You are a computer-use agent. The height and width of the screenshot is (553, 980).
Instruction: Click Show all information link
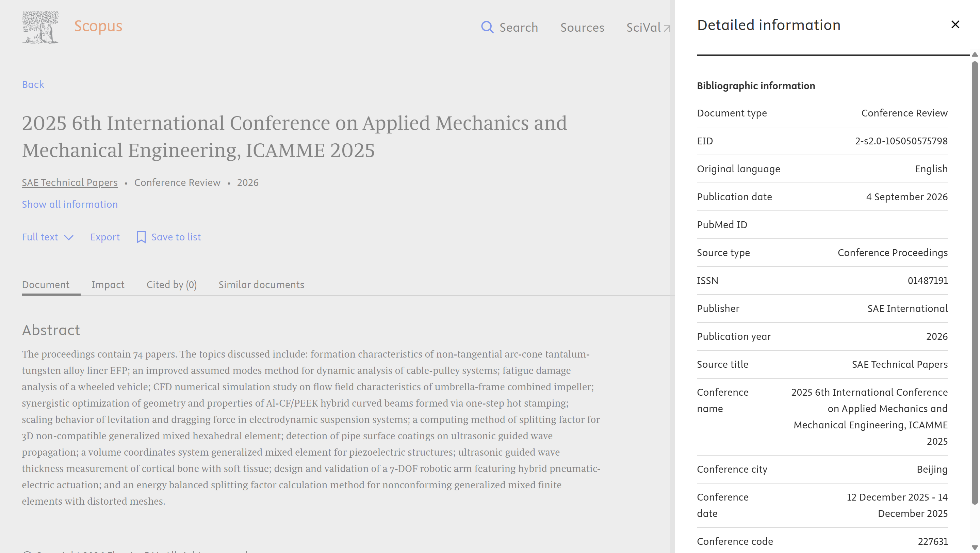coord(70,204)
